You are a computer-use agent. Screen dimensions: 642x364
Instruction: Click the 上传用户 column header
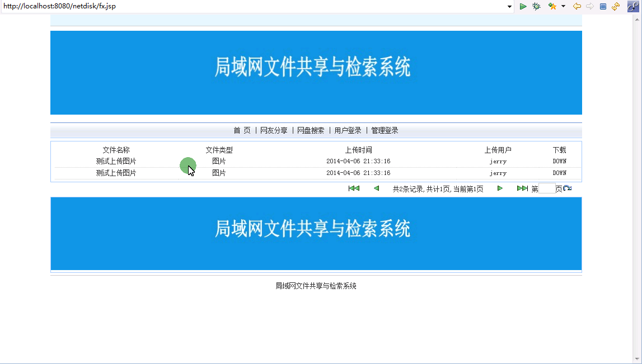point(498,150)
